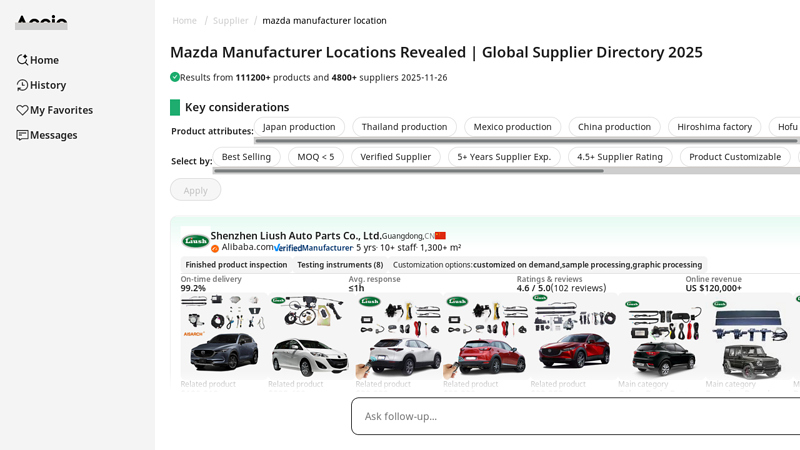Click the Messages chat icon
Viewport: 800px width, 450px height.
coord(22,135)
